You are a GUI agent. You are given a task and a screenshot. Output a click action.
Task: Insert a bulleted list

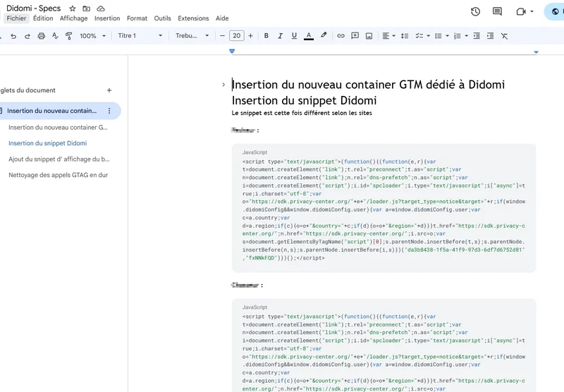[438, 36]
